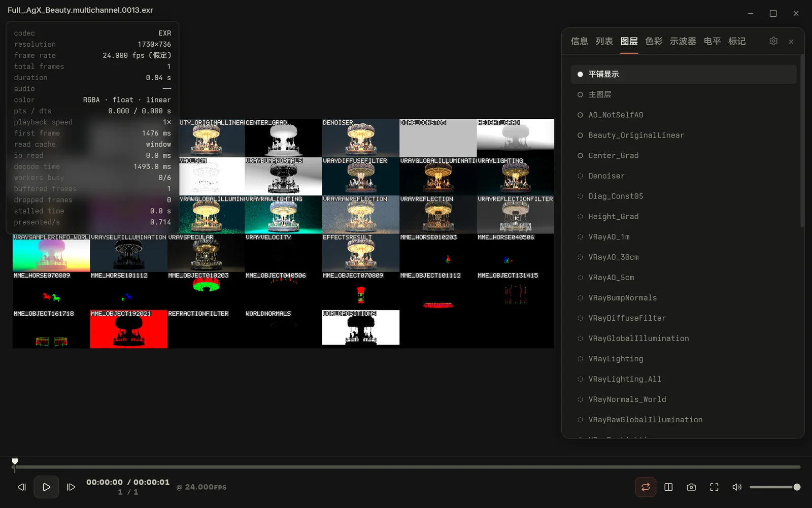This screenshot has height=508, width=812.
Task: Select the Center_Grad layer
Action: (x=684, y=155)
